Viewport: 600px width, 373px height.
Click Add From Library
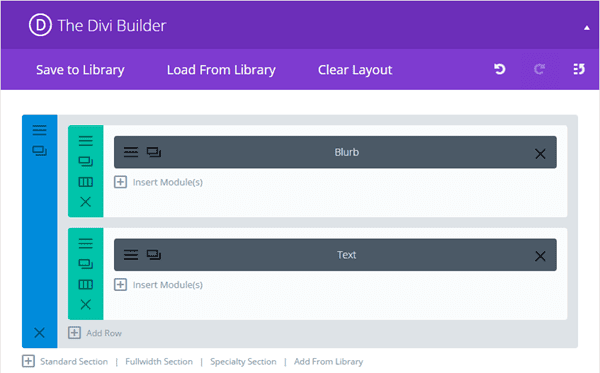[x=328, y=362]
